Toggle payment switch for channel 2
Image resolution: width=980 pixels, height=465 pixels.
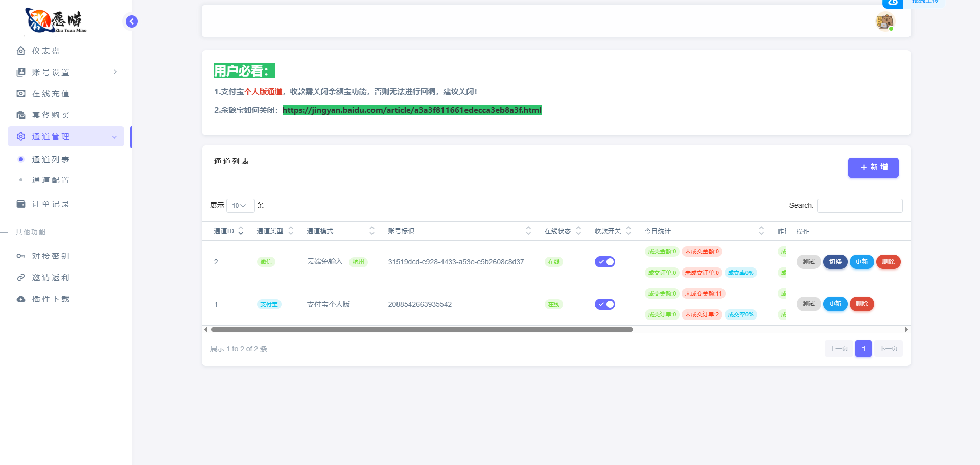[604, 262]
